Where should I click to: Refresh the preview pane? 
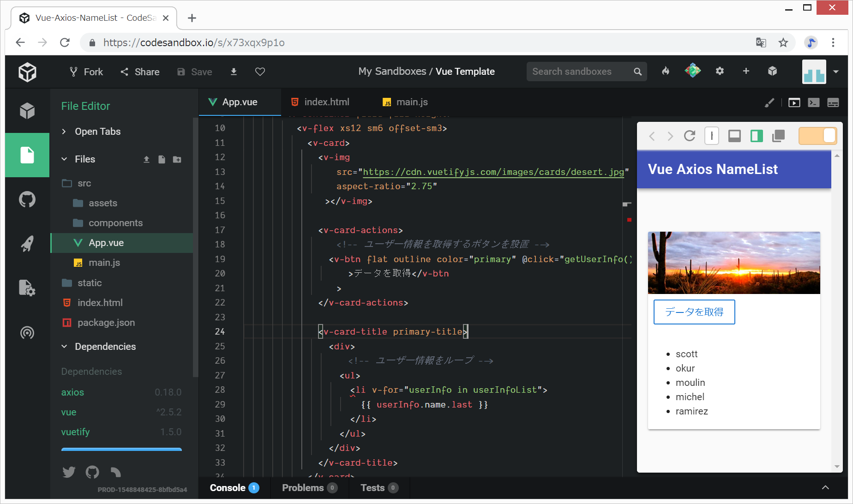point(690,136)
